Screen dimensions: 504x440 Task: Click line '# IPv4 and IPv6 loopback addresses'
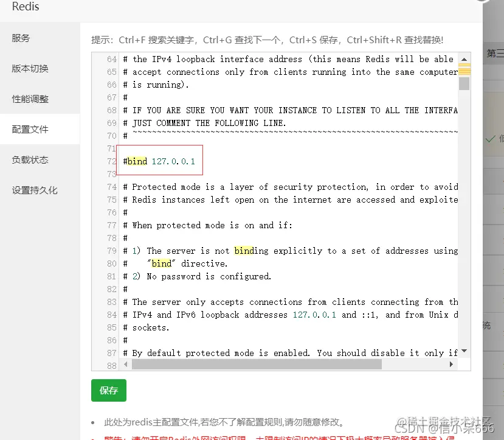coord(291,315)
